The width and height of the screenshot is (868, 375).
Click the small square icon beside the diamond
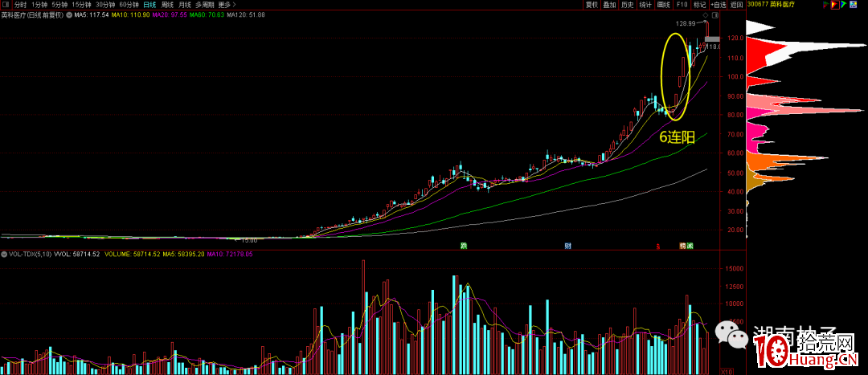point(714,15)
